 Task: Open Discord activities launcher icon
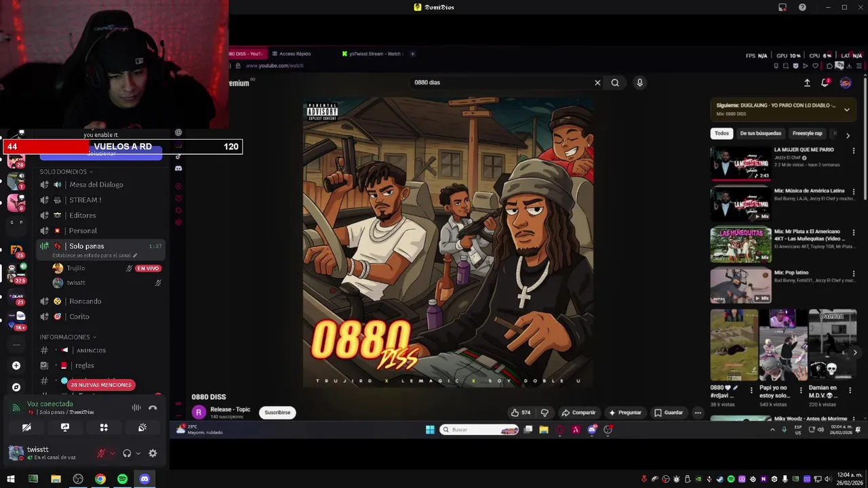[x=104, y=428]
